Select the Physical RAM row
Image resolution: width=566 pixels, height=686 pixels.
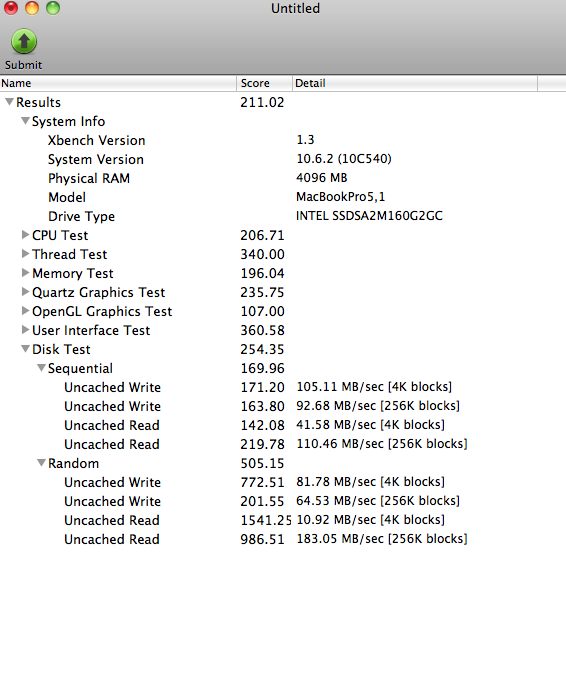[x=283, y=178]
